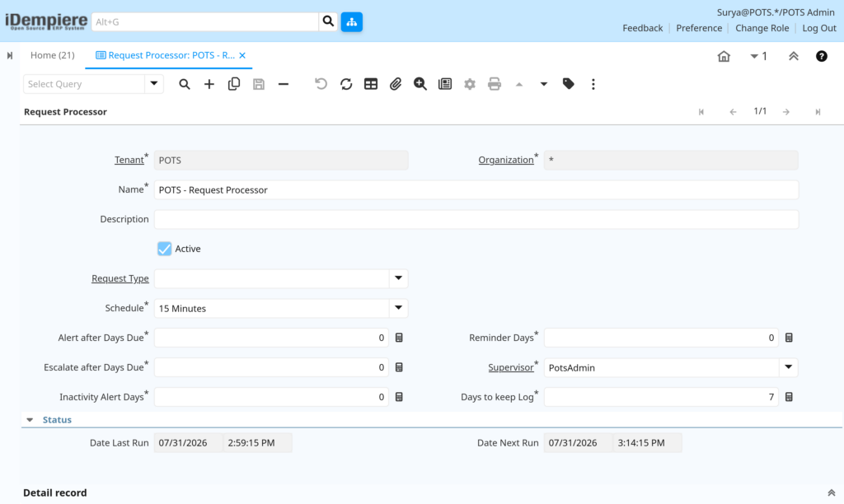Open the Schedule dropdown arrow
844x504 pixels.
point(398,308)
